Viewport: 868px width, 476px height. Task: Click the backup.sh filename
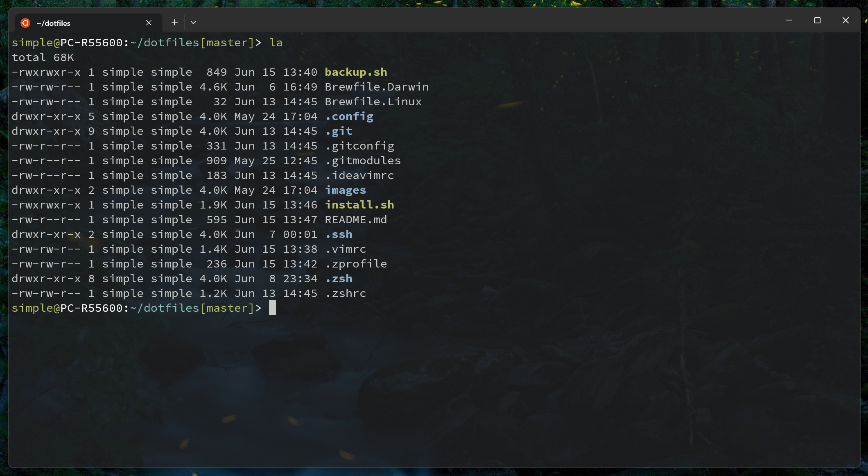[x=356, y=72]
